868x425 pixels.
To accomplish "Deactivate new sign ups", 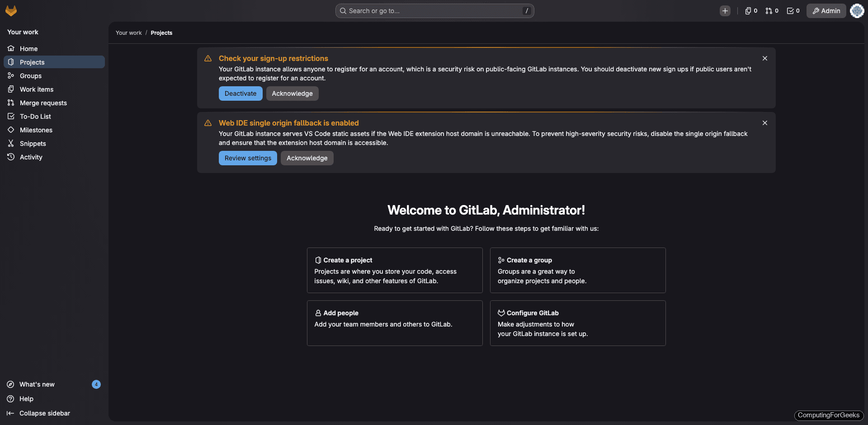I will tap(240, 93).
